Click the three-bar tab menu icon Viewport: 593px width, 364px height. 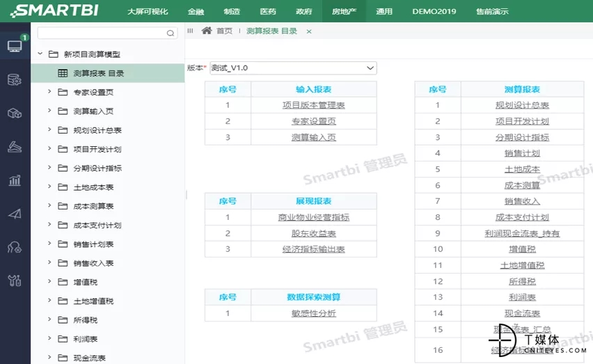click(x=190, y=31)
